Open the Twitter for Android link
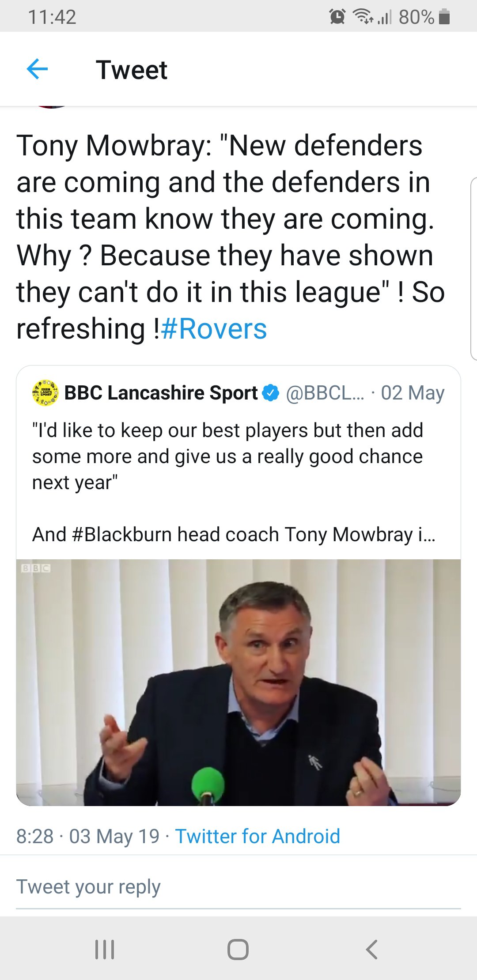This screenshot has width=477, height=980. point(257,836)
